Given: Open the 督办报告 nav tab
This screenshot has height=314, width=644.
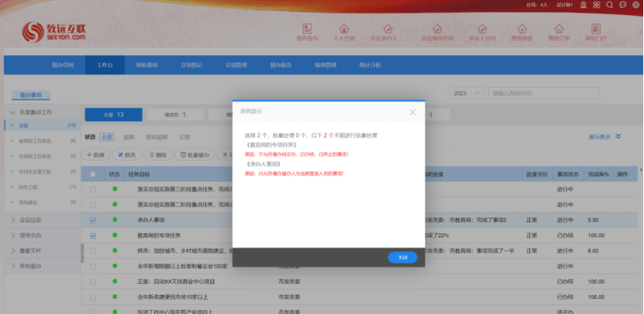Looking at the screenshot, I should (280, 65).
